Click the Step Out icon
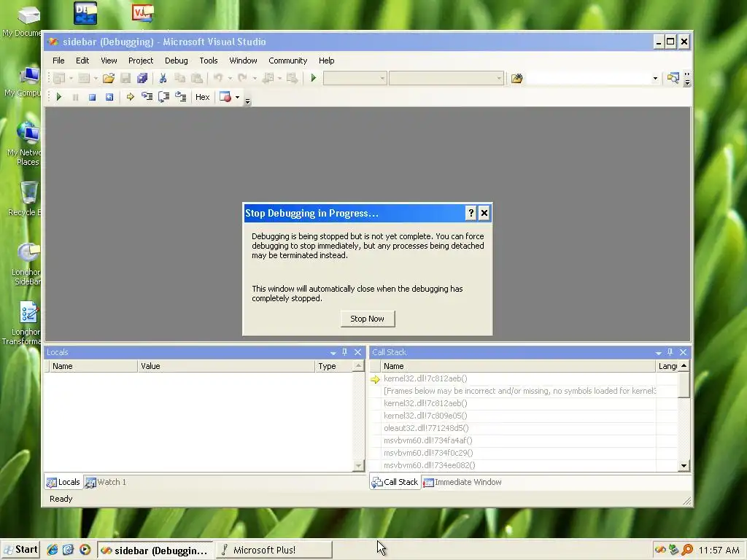This screenshot has height=560, width=747. [181, 97]
